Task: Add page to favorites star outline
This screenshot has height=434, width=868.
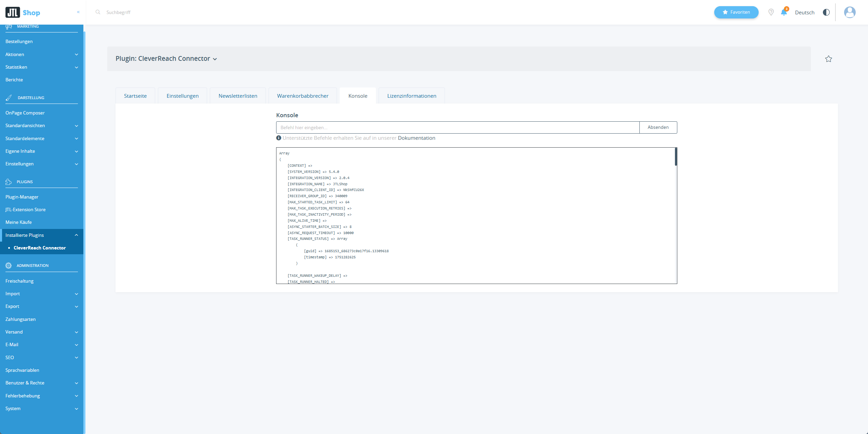Action: 828,59
